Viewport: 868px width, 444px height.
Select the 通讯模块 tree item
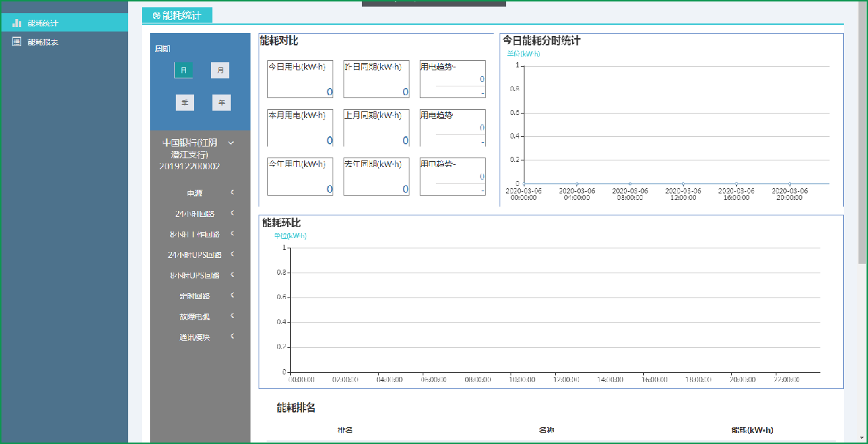coord(194,337)
